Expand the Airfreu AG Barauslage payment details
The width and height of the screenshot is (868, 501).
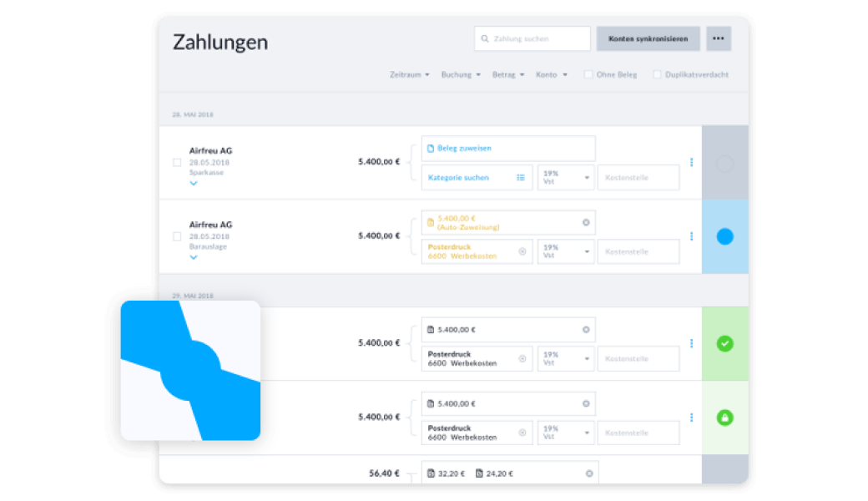[194, 257]
